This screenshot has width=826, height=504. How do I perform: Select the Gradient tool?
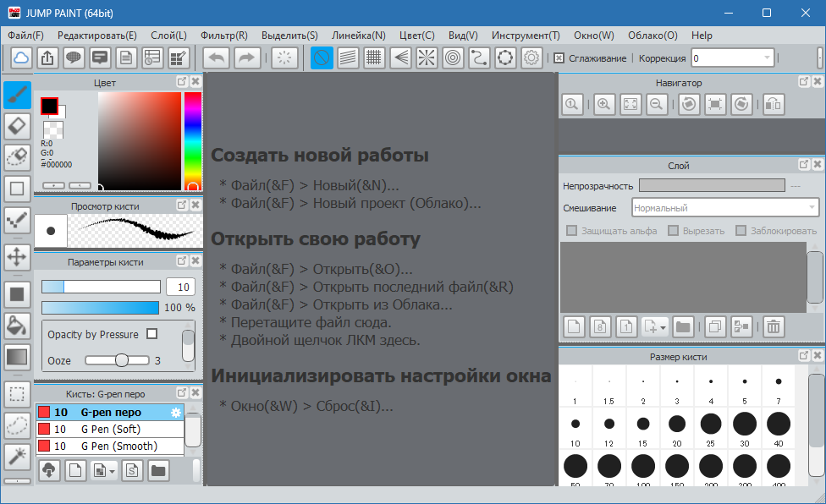tap(18, 357)
